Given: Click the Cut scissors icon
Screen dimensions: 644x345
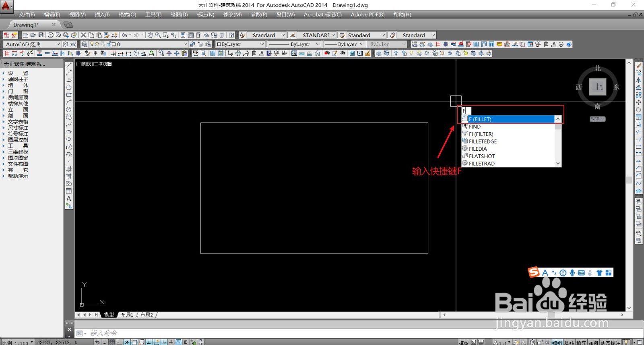Looking at the screenshot, I should click(x=83, y=35).
